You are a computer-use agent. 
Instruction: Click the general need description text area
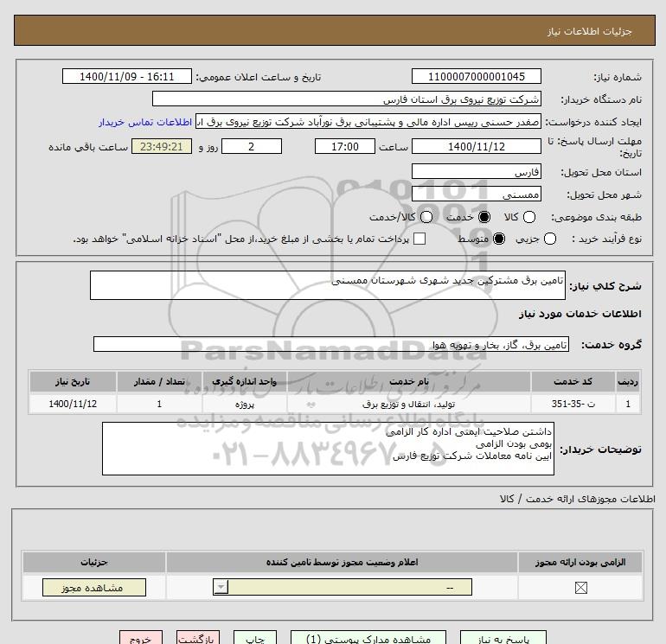[x=328, y=285]
